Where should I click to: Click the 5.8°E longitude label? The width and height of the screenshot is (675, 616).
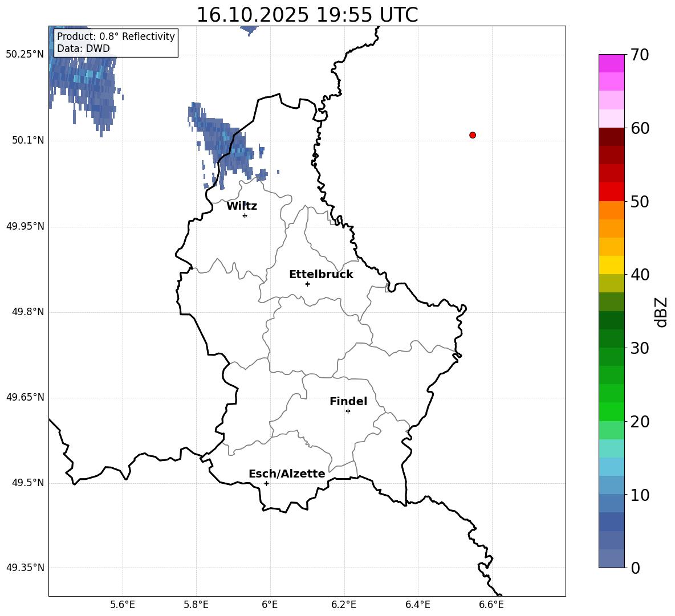coord(196,605)
